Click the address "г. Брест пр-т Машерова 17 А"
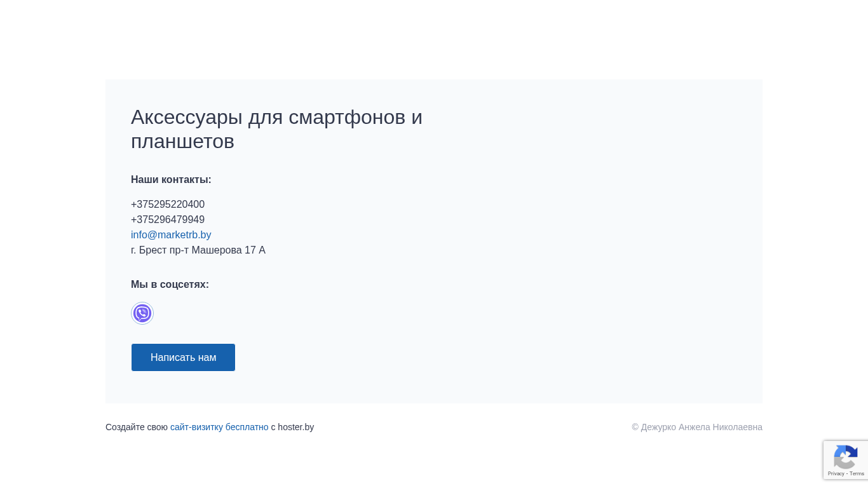The width and height of the screenshot is (868, 488). coord(198,250)
